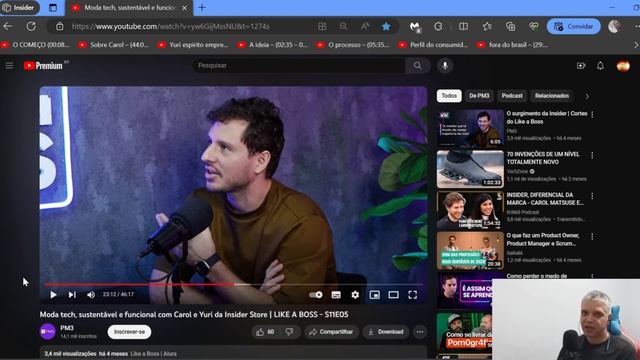
Task: Enter fullscreen mode icon
Action: (x=413, y=295)
